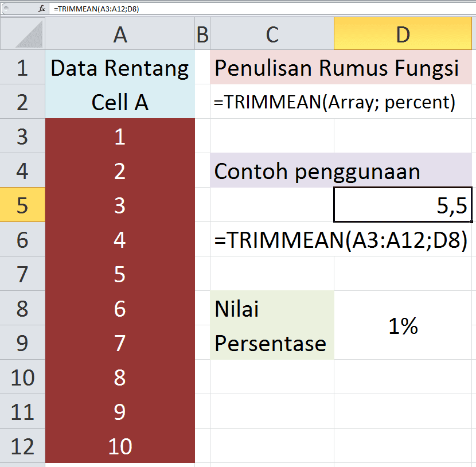Viewport: 476px width, 467px height.
Task: Click cell D8 showing 1%
Action: click(x=403, y=325)
